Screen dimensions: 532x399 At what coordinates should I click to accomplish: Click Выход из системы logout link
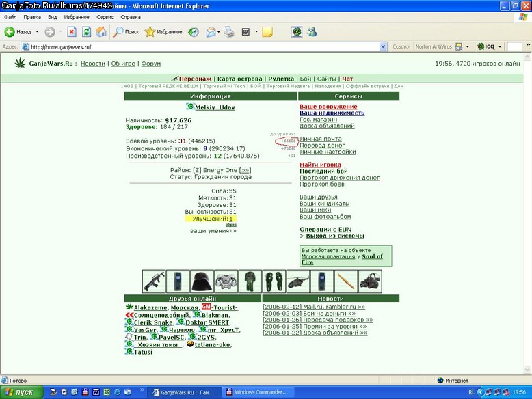pyautogui.click(x=335, y=236)
